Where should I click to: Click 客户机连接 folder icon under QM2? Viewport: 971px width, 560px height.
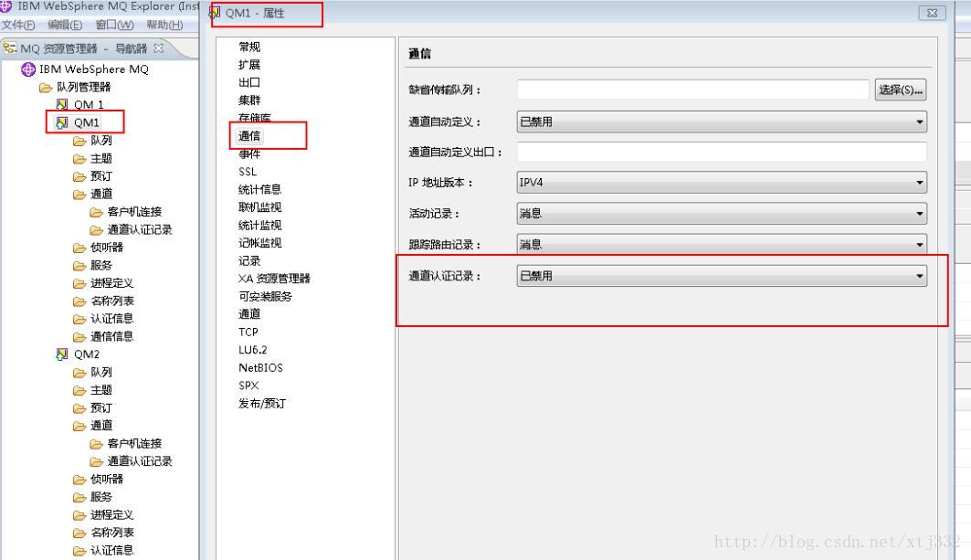point(96,444)
